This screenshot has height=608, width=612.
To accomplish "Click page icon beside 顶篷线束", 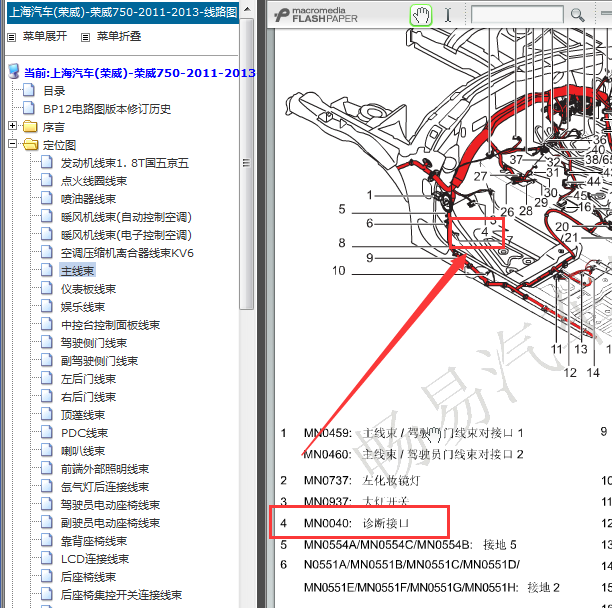I will click(47, 414).
